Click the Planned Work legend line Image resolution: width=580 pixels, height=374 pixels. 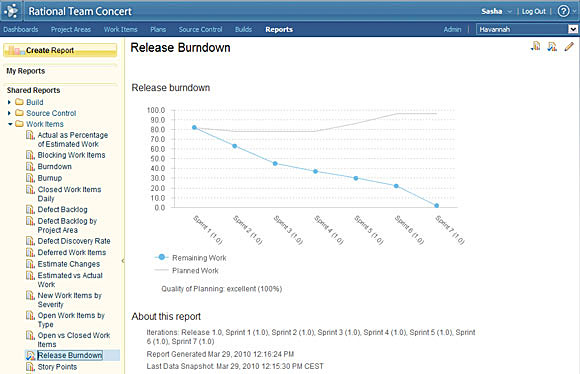click(x=162, y=270)
